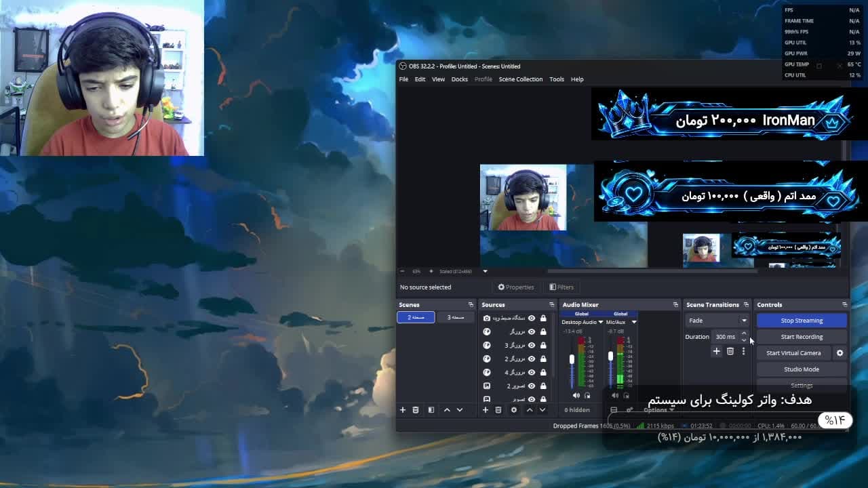Click the Filters button below preview
This screenshot has height=488, width=868.
pyautogui.click(x=561, y=287)
